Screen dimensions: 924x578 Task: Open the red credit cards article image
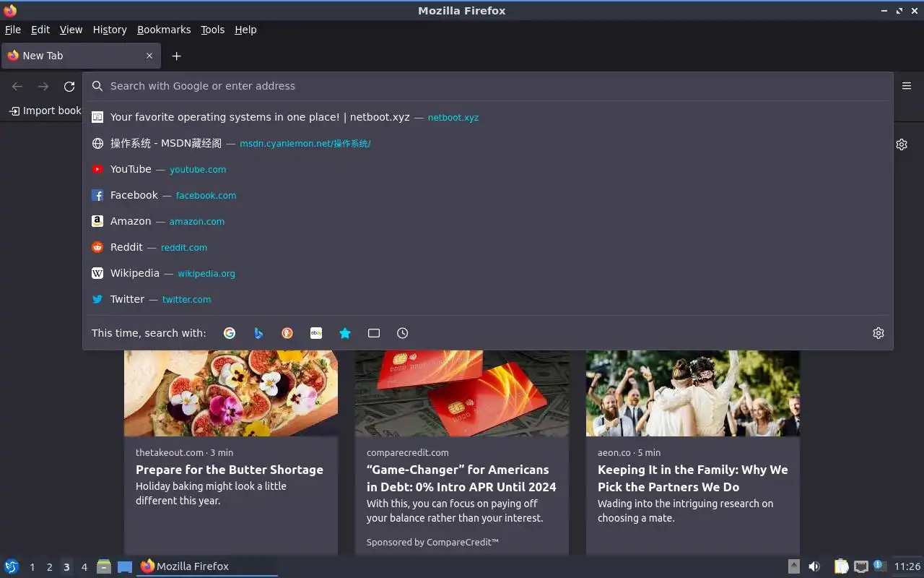coord(462,393)
